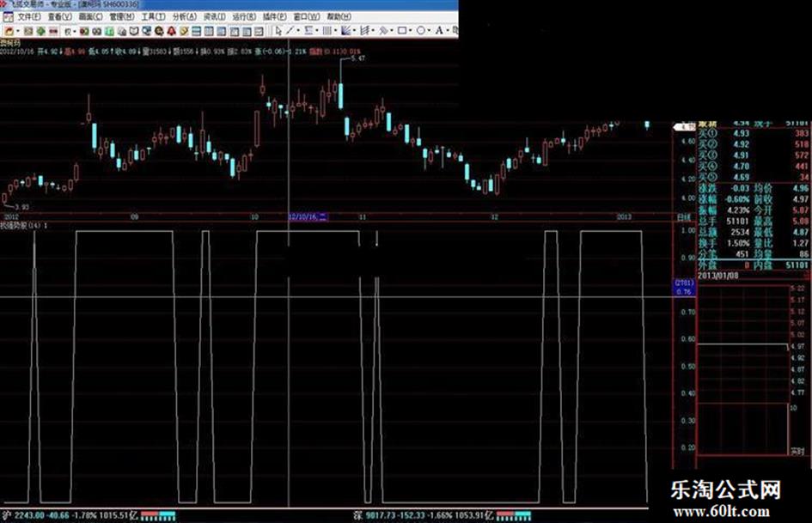The height and width of the screenshot is (523, 812).
Task: Click the 买⑤ bid price 4.69
Action: 741,177
